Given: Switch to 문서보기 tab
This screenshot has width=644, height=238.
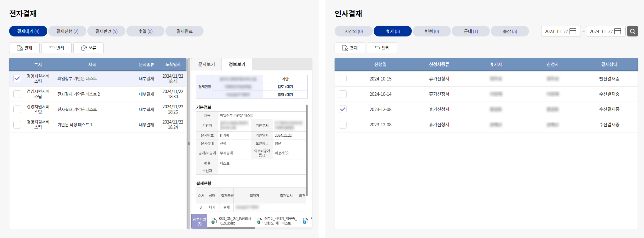Looking at the screenshot, I should [206, 64].
